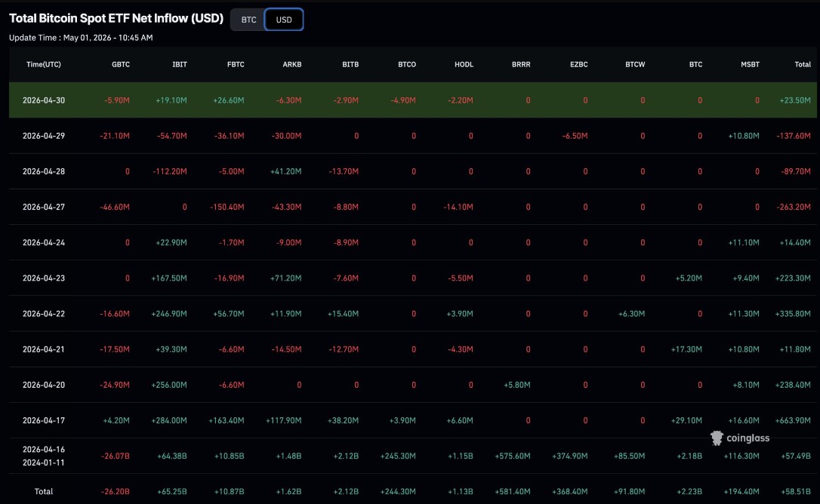Click the +57.49B cumulative total value
This screenshot has width=820, height=504.
point(796,456)
